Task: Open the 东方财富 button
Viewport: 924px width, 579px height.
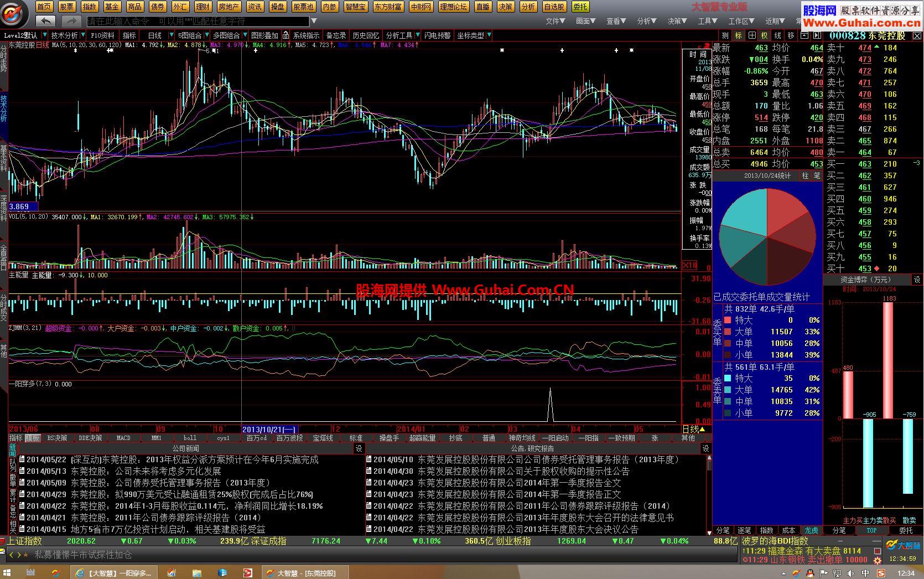Action: tap(388, 7)
